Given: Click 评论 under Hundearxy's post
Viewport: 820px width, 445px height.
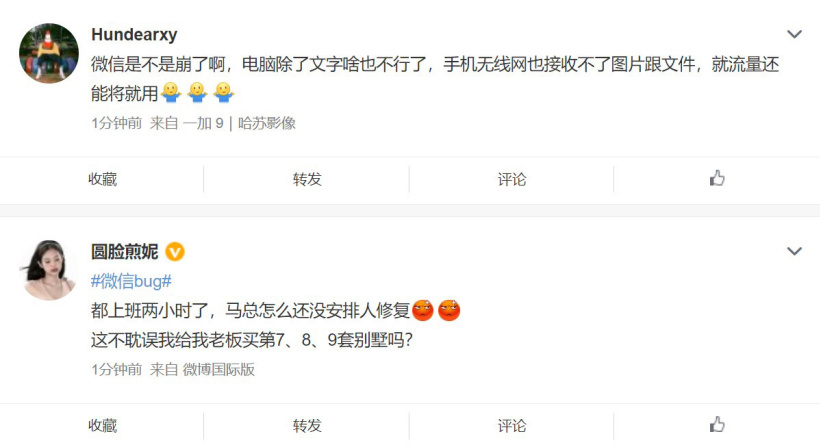Looking at the screenshot, I should coord(511,179).
